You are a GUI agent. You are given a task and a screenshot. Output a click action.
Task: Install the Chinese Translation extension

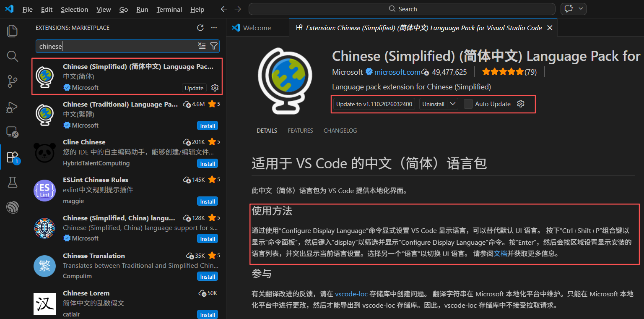click(x=208, y=277)
